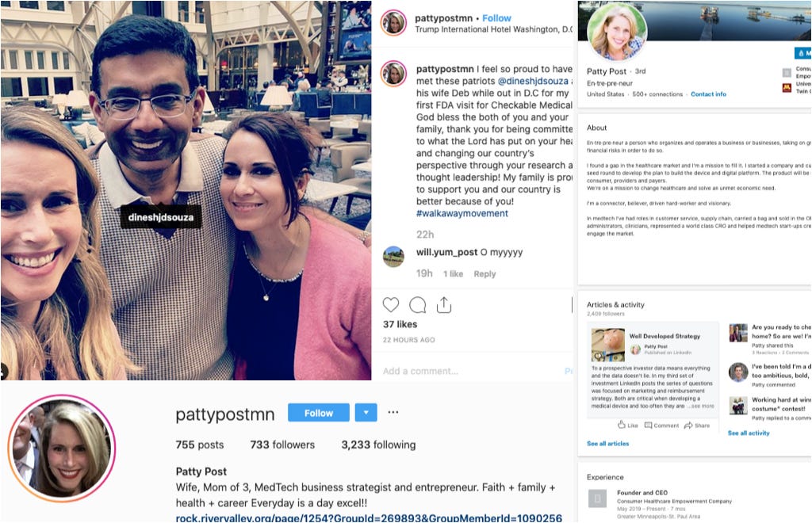Follow pattypostmn from post header link
Viewport: 812px width, 523px height.
coord(496,18)
